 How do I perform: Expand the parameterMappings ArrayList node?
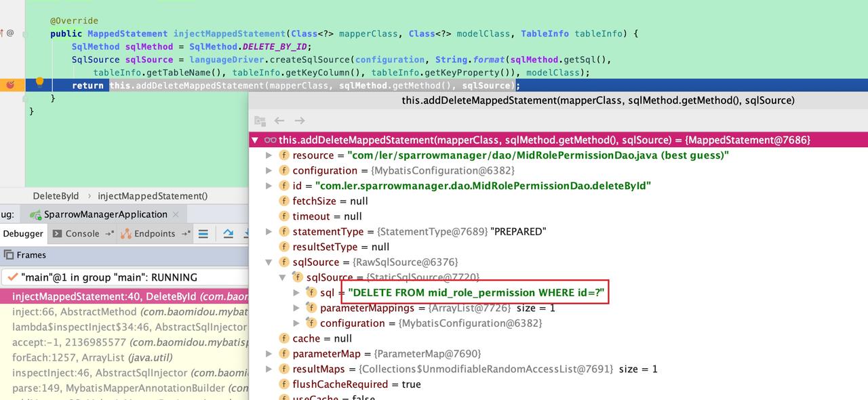click(x=297, y=308)
